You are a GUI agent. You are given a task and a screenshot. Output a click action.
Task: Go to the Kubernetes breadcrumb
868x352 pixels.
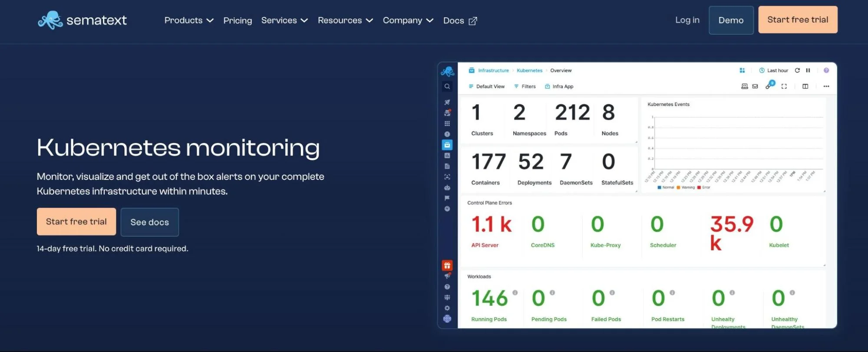click(529, 70)
